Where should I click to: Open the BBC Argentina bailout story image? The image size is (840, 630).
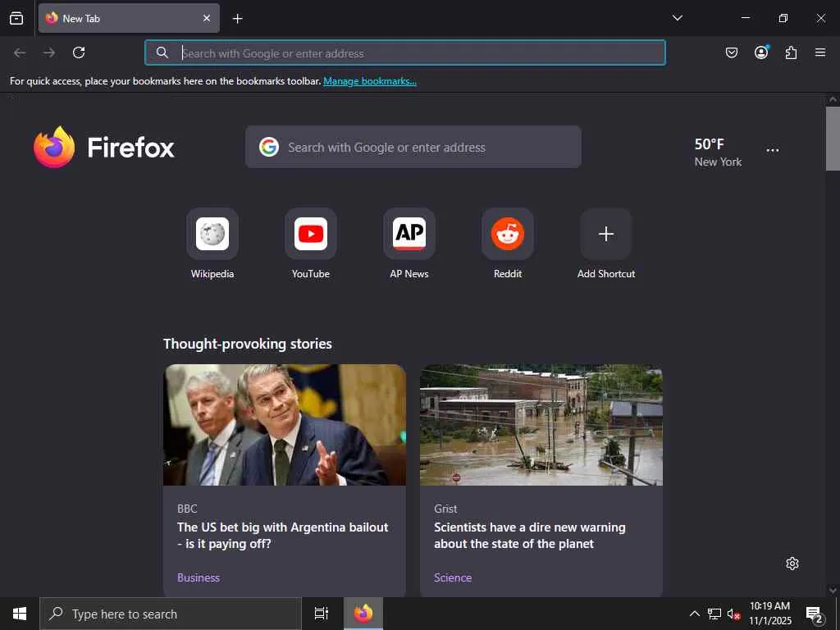pos(285,425)
